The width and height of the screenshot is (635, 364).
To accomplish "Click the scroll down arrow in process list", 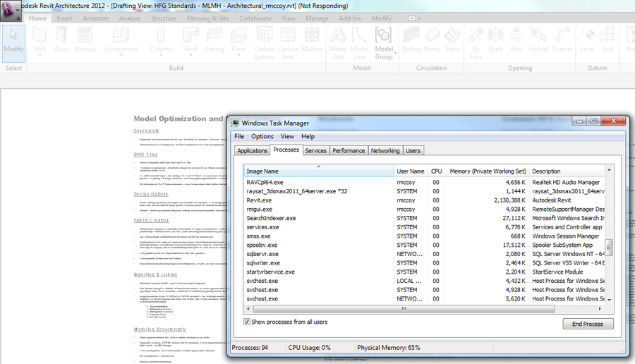I will coord(609,300).
